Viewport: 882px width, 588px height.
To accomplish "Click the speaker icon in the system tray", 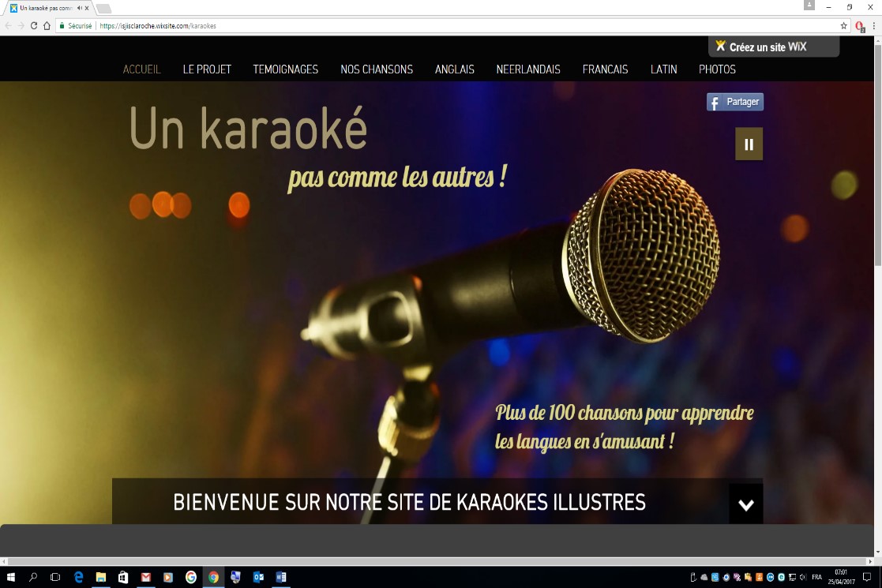I will (x=803, y=577).
